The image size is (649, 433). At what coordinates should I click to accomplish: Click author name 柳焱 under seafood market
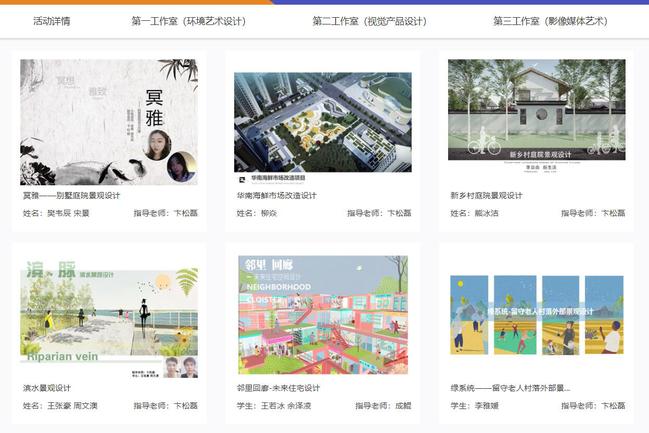269,213
